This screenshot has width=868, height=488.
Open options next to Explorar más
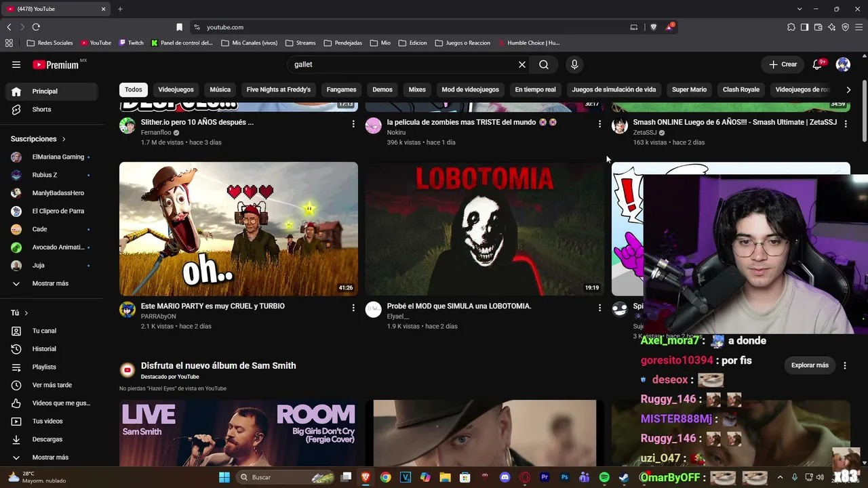pyautogui.click(x=845, y=365)
